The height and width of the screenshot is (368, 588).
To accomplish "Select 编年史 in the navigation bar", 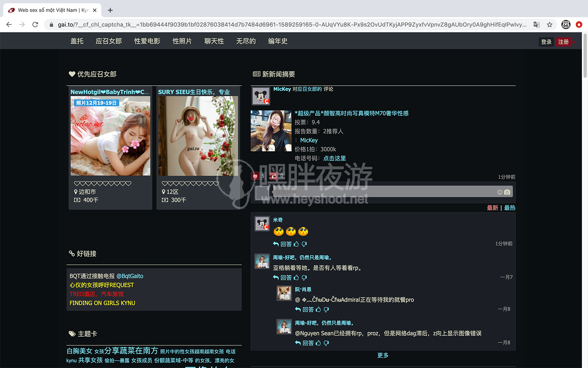I will tap(278, 41).
